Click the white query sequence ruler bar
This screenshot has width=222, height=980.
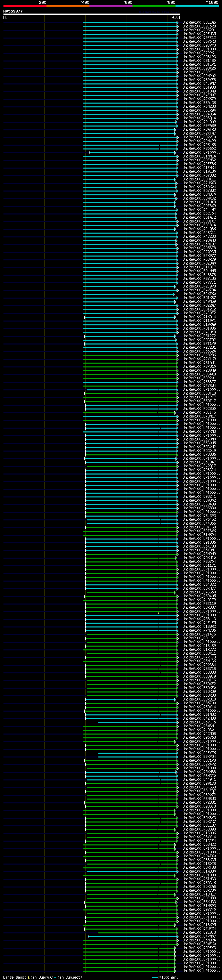[x=92, y=15]
